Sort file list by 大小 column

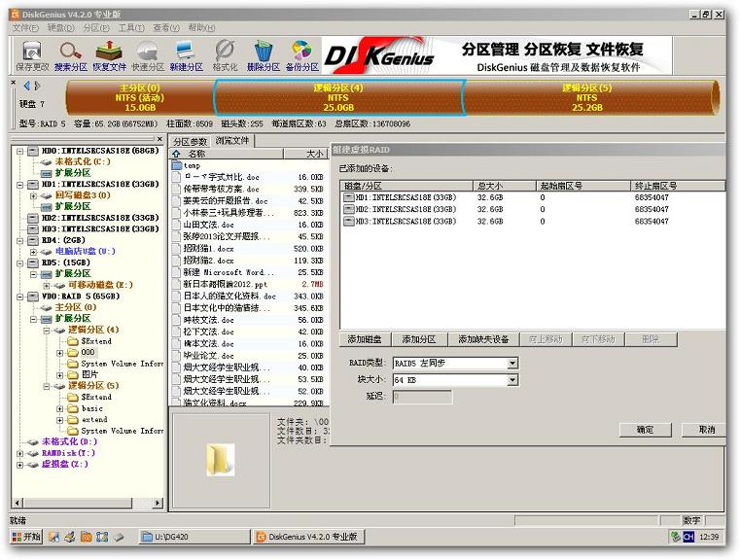click(305, 154)
